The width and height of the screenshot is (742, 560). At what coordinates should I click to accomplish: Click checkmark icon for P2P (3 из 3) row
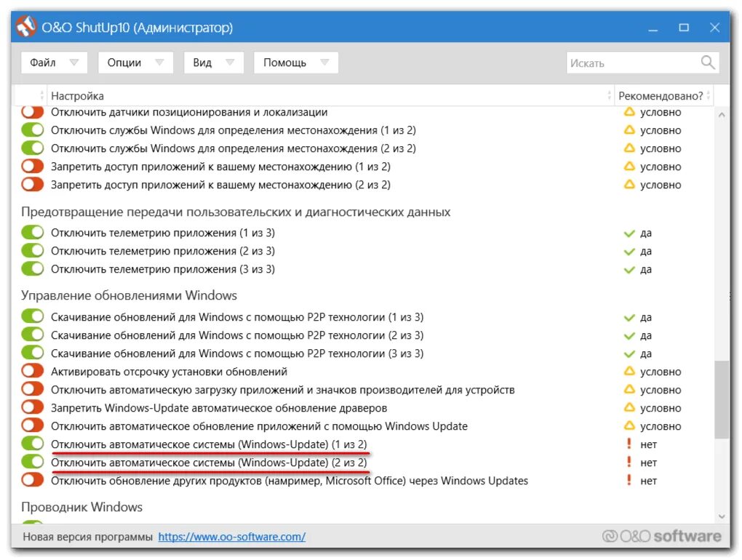[629, 353]
